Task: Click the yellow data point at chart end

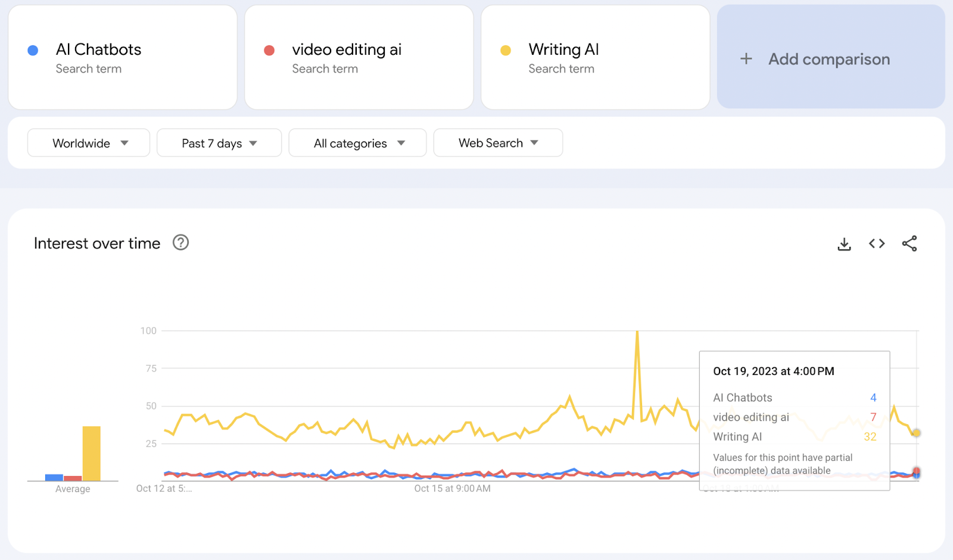Action: pyautogui.click(x=917, y=433)
